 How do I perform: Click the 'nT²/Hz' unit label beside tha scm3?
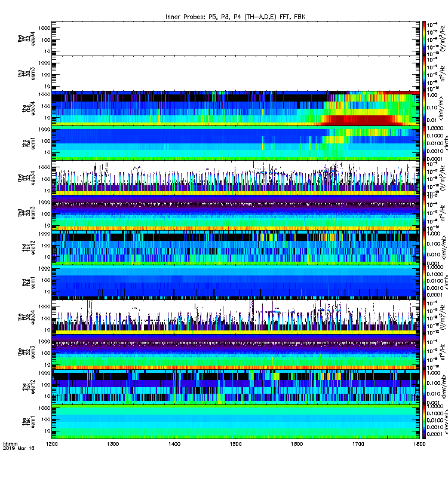tap(442, 73)
